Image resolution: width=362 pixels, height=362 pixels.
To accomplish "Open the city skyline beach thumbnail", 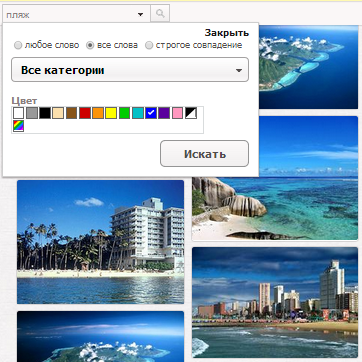I will pyautogui.click(x=275, y=302).
